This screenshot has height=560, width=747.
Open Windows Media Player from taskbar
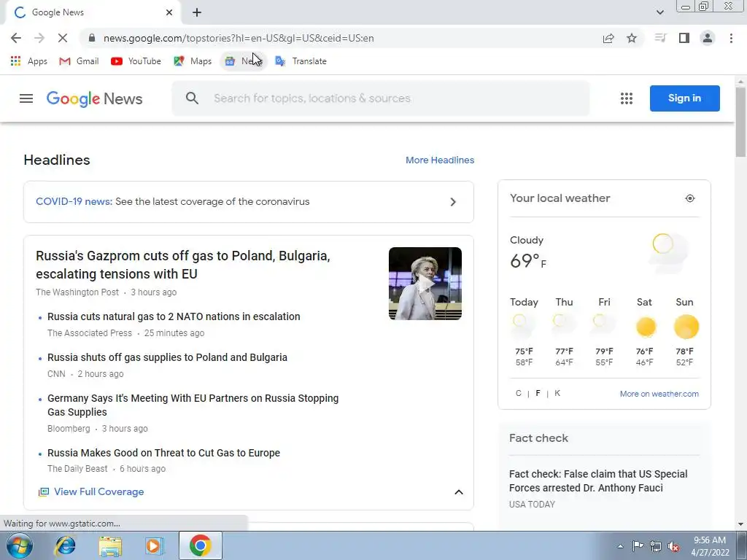pyautogui.click(x=155, y=545)
